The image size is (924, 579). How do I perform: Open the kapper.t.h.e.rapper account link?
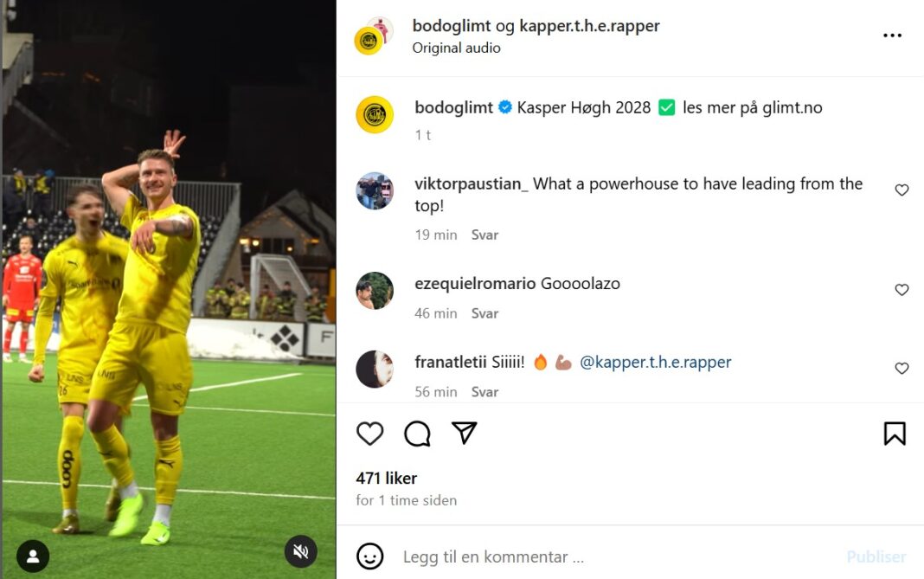(x=589, y=25)
